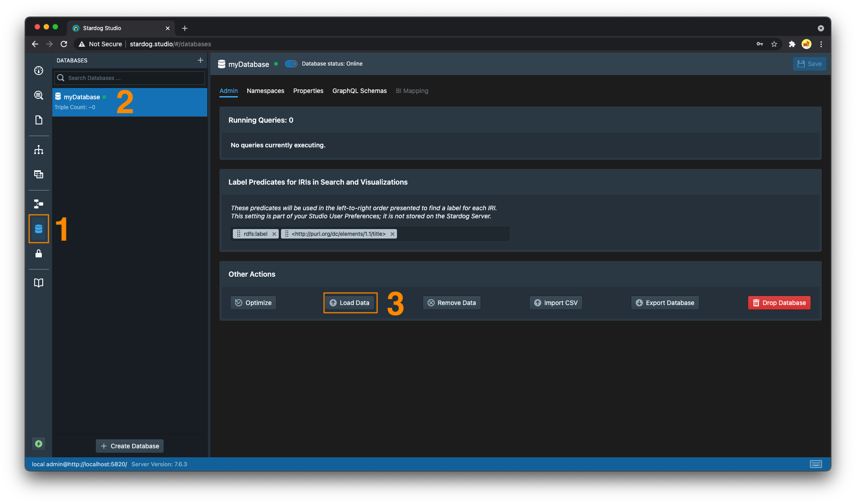Click the plus icon in Databases header
Viewport: 856px width, 504px height.
[201, 60]
